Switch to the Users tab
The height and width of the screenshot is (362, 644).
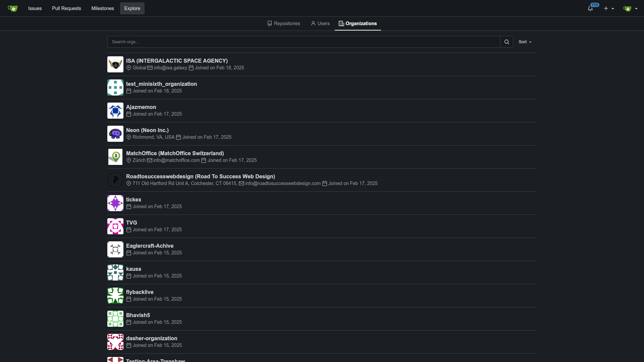click(320, 23)
